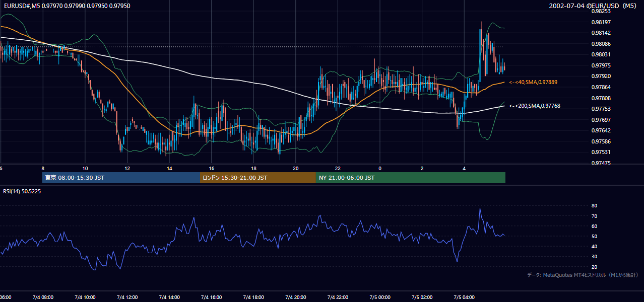Select the 7/4 14:00 time axis label
Viewport: 644px width, 302px height.
[x=169, y=297]
